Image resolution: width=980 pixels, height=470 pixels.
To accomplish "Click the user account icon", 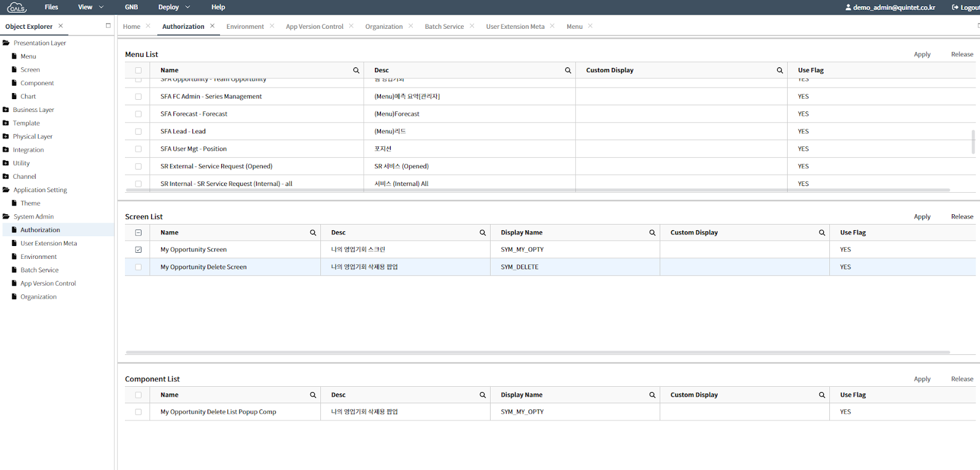I will (848, 7).
